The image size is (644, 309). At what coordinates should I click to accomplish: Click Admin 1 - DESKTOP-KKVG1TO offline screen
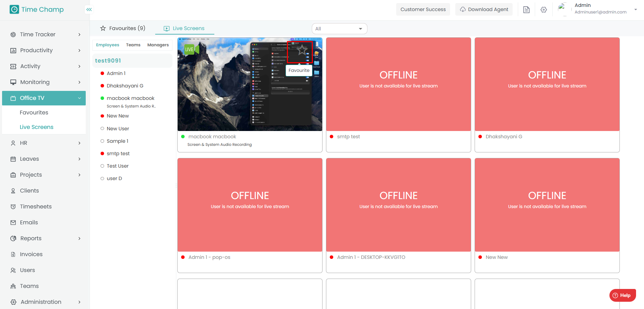tap(399, 205)
